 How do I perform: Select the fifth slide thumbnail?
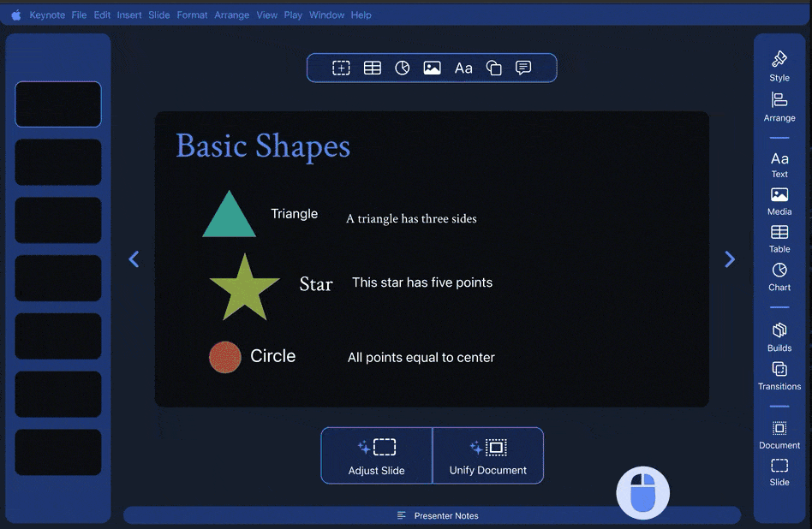(x=58, y=336)
